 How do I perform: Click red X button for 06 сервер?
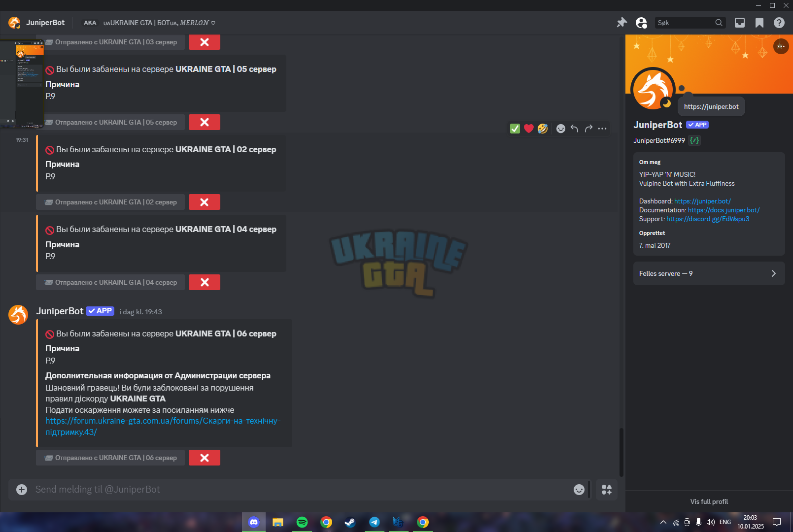205,458
